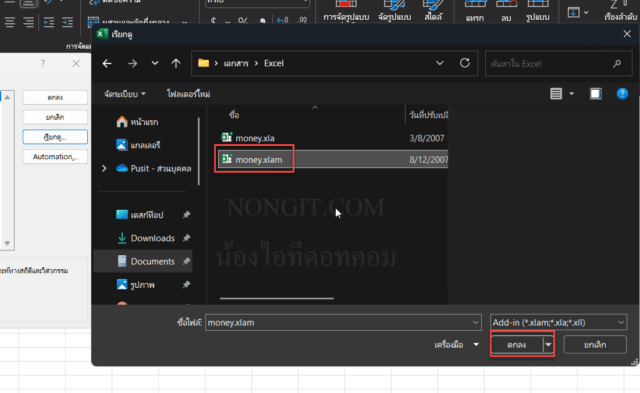This screenshot has height=393, width=640.
Task: Open the file name combo box dropdown arrow
Action: point(476,322)
